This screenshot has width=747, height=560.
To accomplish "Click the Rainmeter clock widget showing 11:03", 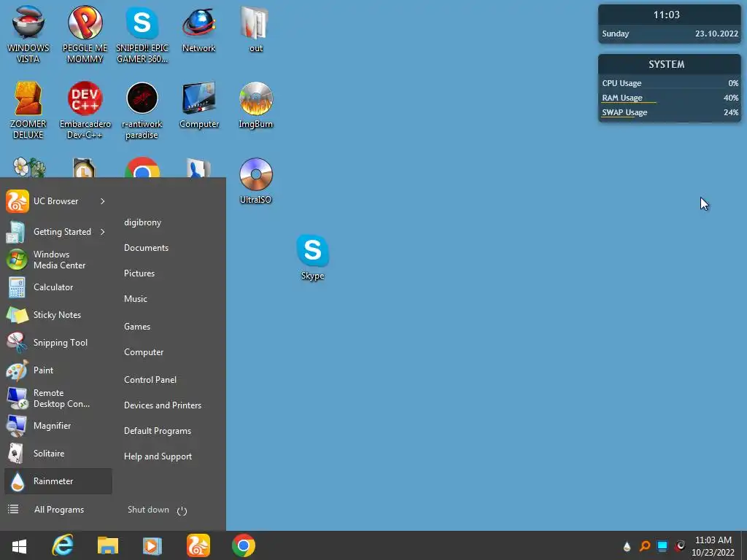I will point(669,24).
